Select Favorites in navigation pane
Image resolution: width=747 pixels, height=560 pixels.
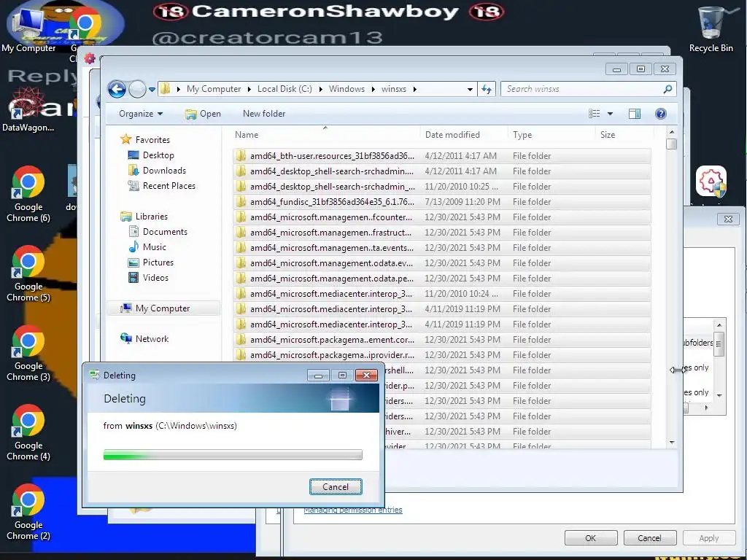145,139
